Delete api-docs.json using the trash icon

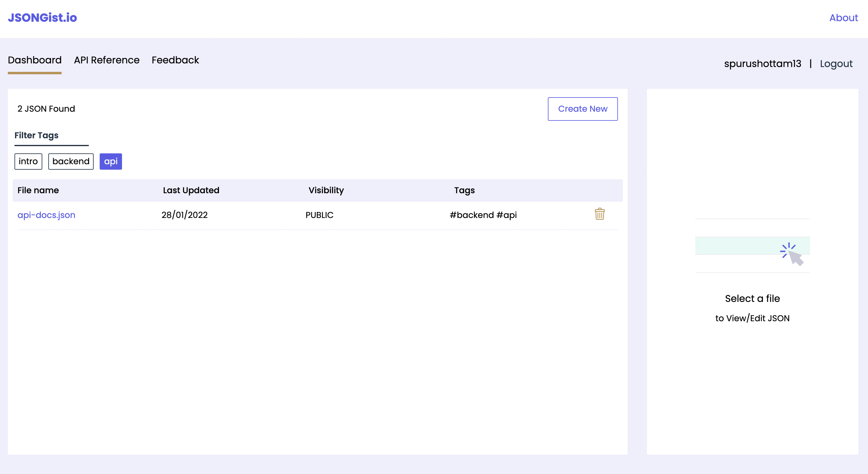pyautogui.click(x=599, y=214)
